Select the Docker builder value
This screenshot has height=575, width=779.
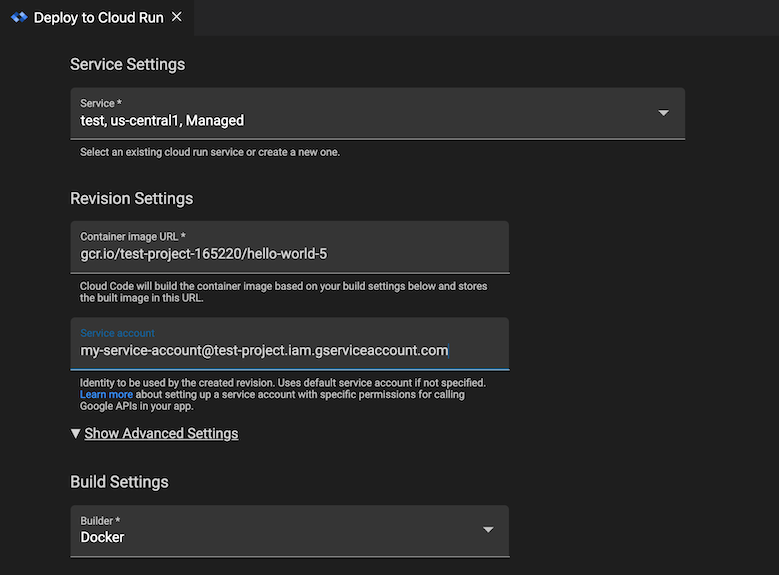pyautogui.click(x=103, y=538)
